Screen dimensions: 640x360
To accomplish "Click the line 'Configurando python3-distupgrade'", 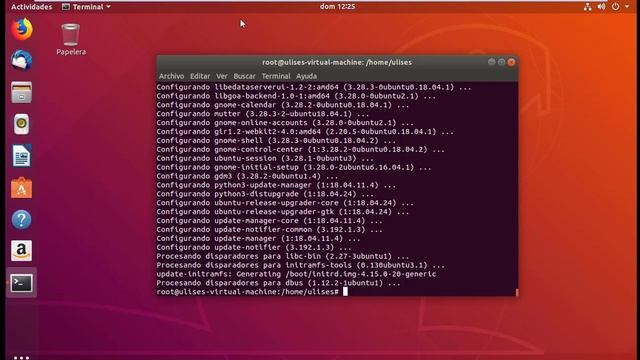I will click(x=265, y=194).
